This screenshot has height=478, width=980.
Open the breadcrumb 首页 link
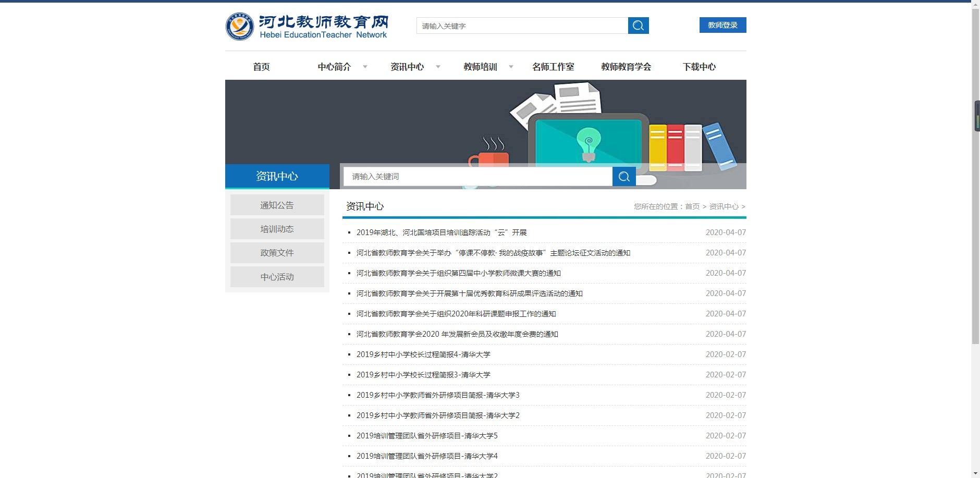692,206
